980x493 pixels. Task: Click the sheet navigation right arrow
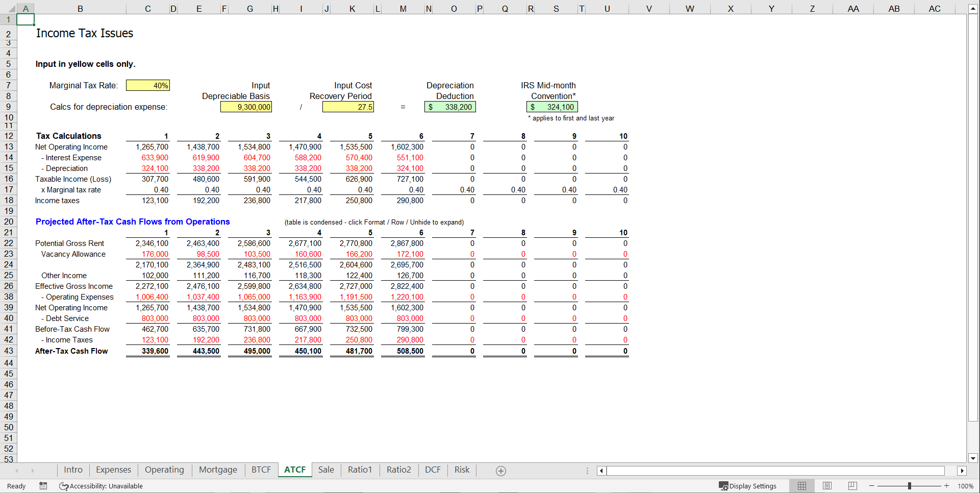coord(34,470)
